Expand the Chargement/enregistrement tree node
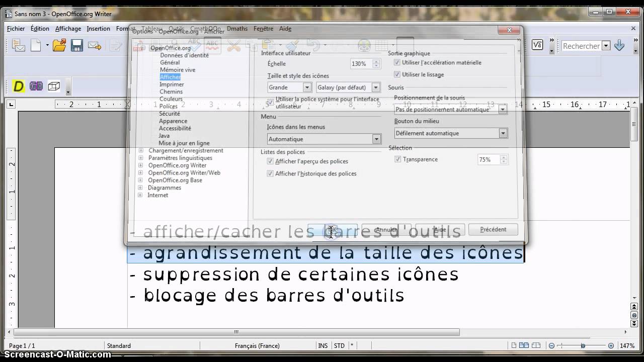The image size is (644, 362). coord(140,150)
